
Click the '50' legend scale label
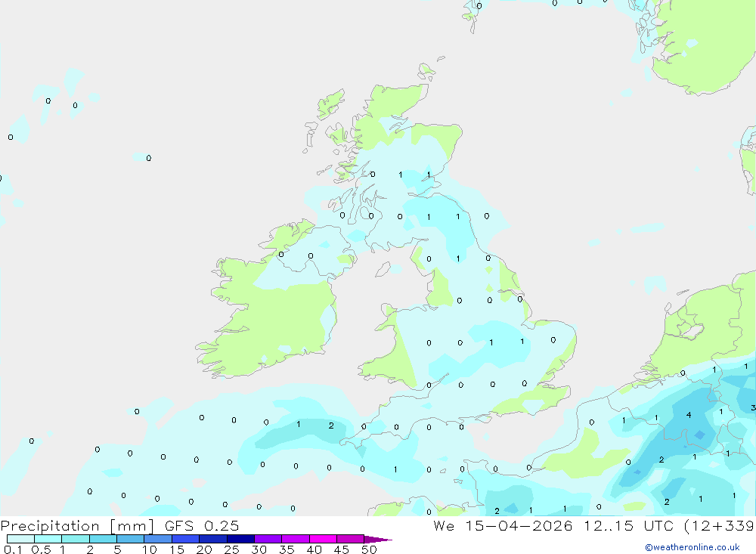coord(370,549)
